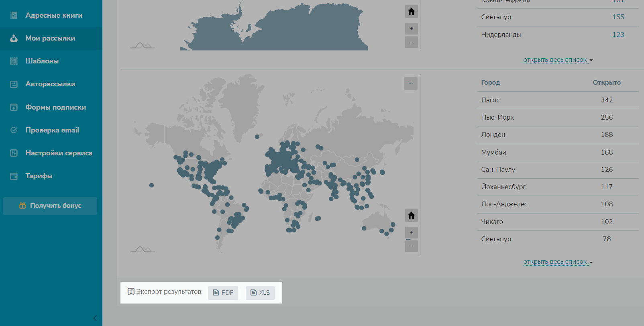
Task: Select Авторассылки in the sidebar
Action: (50, 84)
